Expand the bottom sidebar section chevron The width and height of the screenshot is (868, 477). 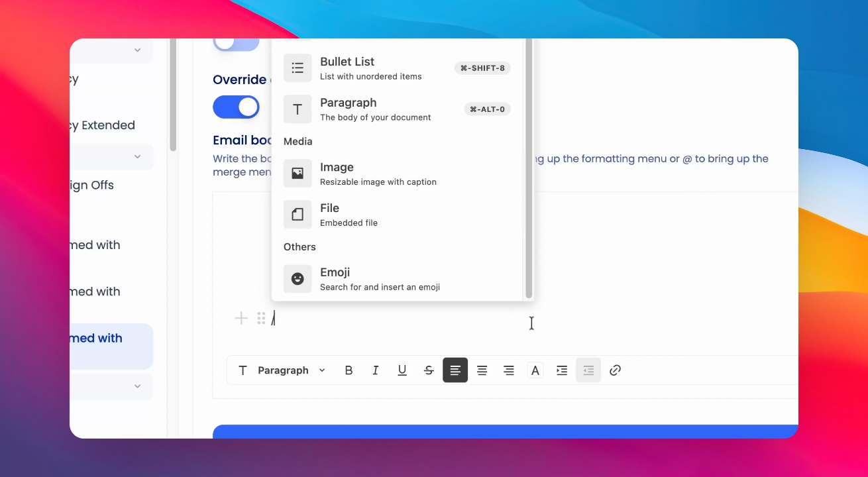click(x=137, y=386)
